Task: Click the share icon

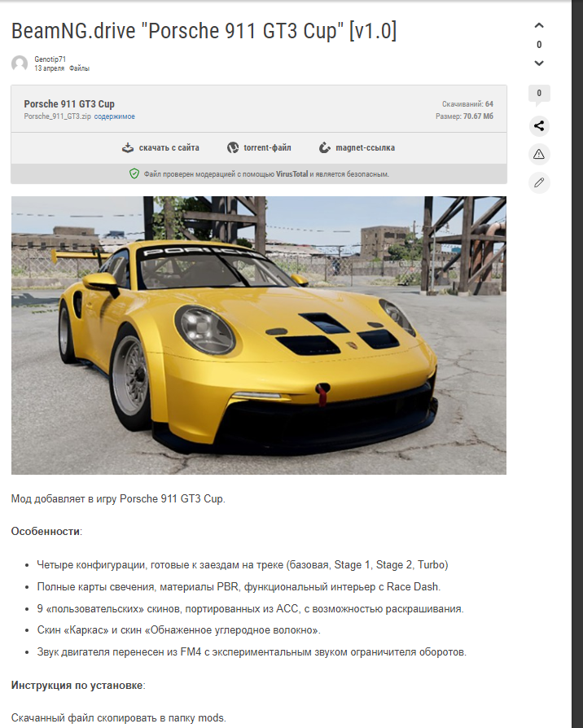Action: (x=539, y=126)
